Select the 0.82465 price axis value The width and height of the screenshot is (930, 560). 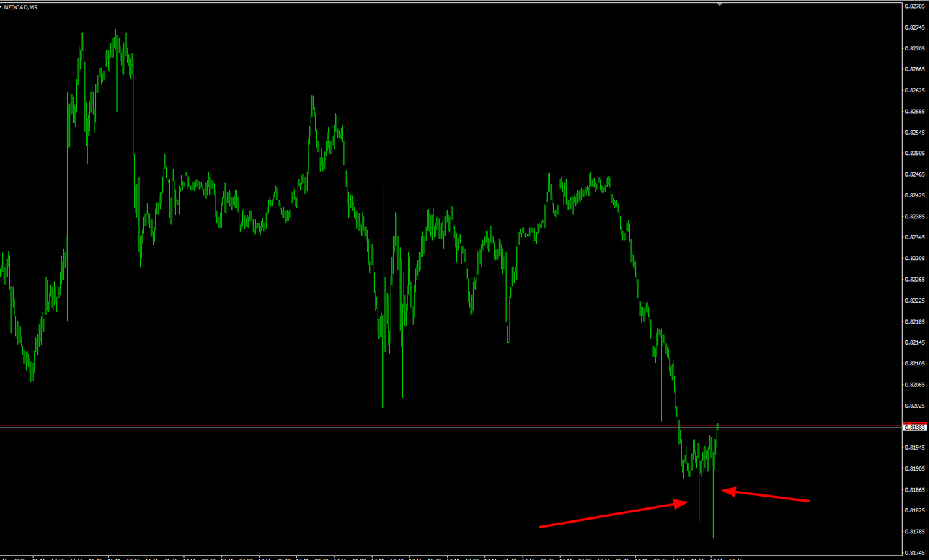pos(915,174)
